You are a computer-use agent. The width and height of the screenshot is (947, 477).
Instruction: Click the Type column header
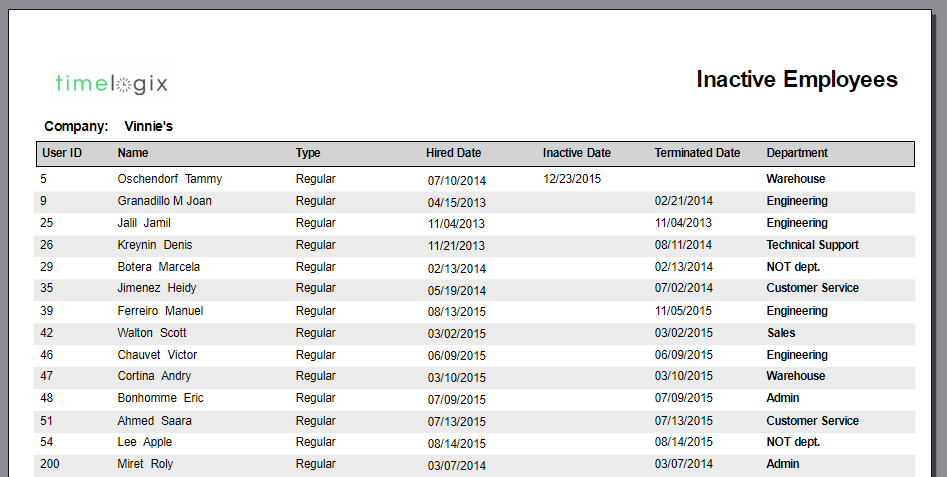(x=308, y=153)
